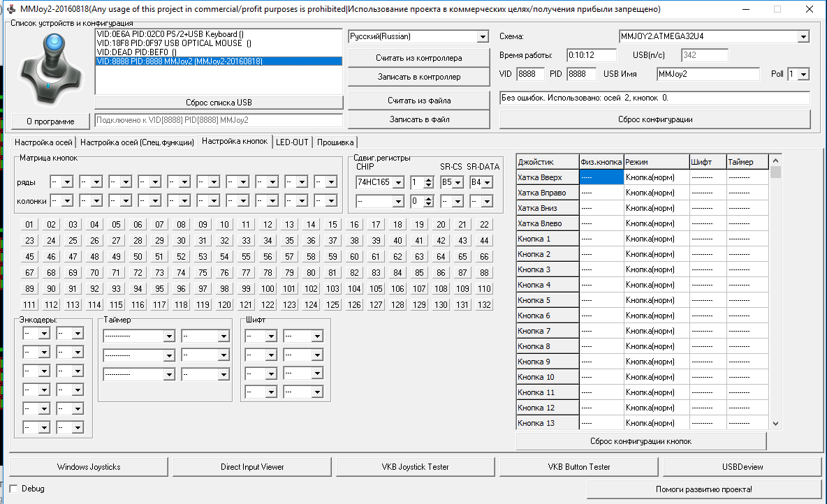Open the 74HC165 chip dropdown

[x=397, y=183]
